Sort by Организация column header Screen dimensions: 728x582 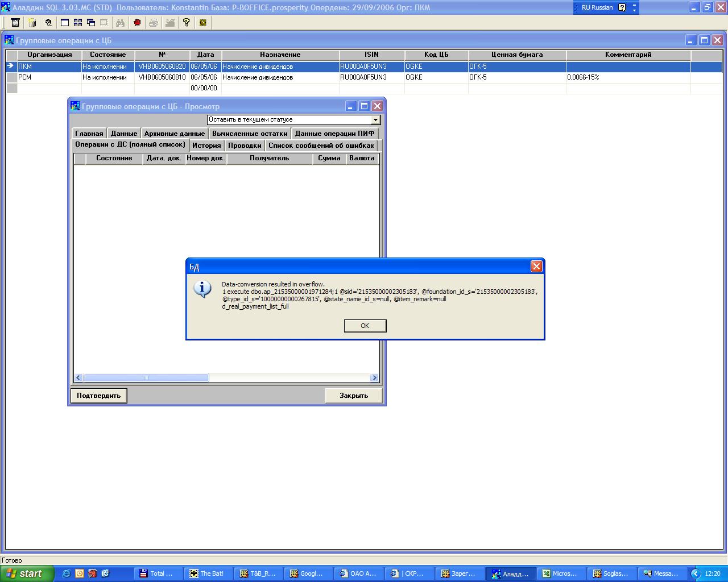coord(49,55)
